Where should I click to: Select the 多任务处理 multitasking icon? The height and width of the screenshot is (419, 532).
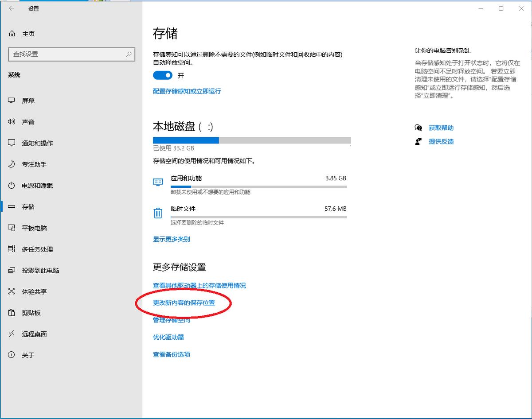pyautogui.click(x=12, y=249)
